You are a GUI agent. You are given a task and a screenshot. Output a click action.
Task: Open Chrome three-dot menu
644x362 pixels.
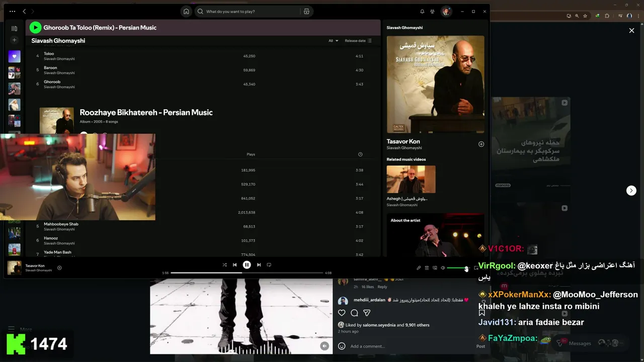638,16
